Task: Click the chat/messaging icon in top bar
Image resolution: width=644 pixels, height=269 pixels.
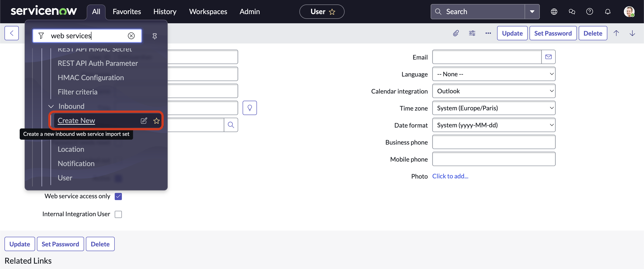Action: pyautogui.click(x=572, y=11)
